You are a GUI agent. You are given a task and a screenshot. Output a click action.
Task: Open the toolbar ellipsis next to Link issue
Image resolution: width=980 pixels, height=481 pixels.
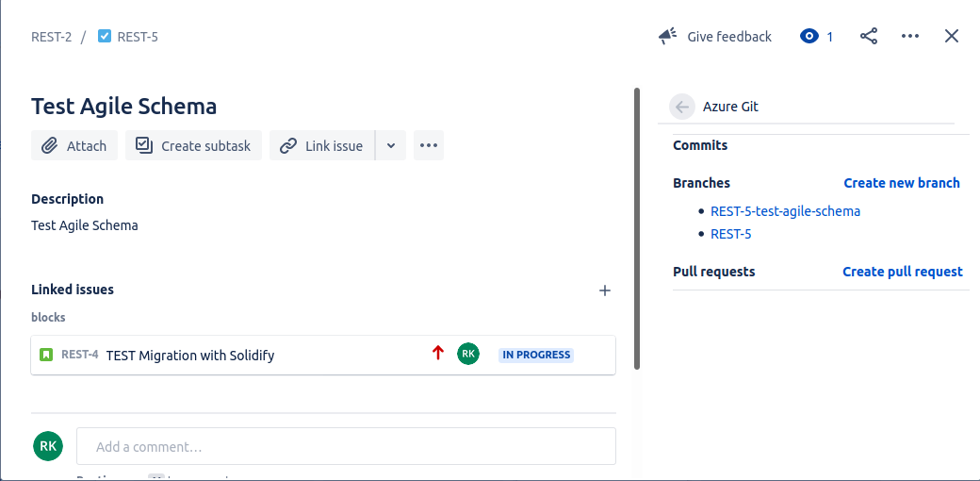(x=429, y=146)
